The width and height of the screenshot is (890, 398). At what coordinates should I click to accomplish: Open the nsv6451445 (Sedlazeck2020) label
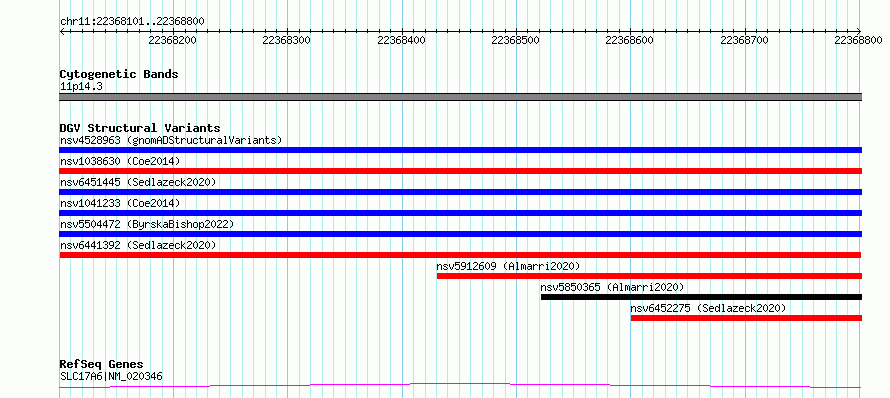[x=138, y=182]
